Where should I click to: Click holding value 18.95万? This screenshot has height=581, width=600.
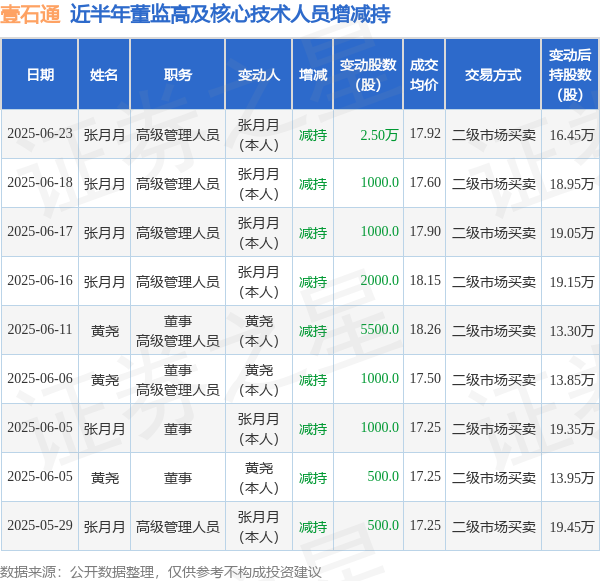pos(572,184)
